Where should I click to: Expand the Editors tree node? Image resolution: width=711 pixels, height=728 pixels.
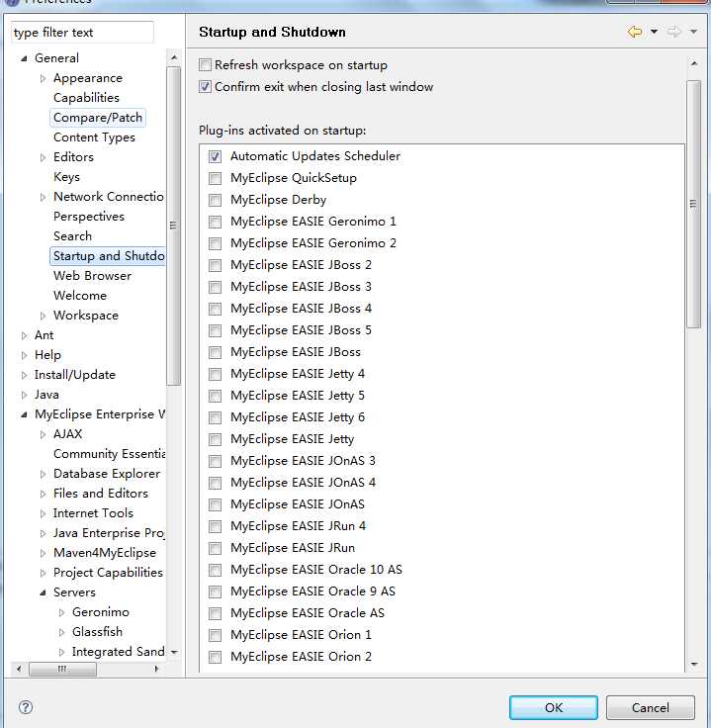43,157
